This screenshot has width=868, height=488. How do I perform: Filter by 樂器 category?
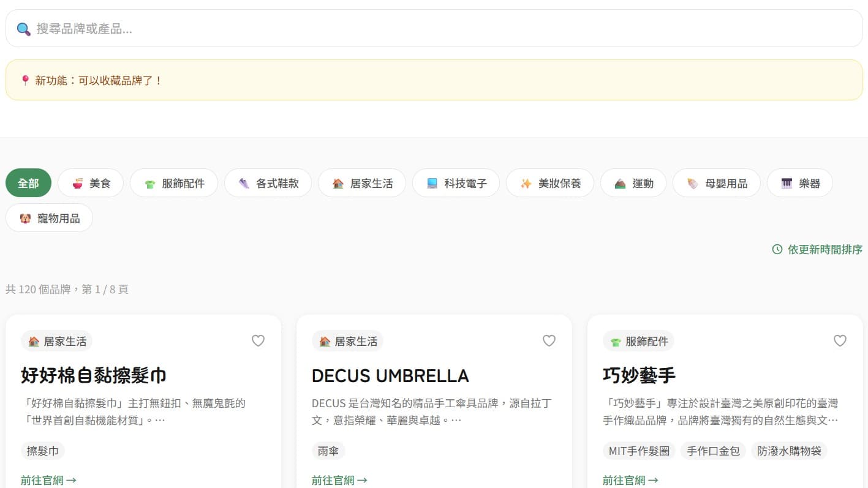(800, 183)
